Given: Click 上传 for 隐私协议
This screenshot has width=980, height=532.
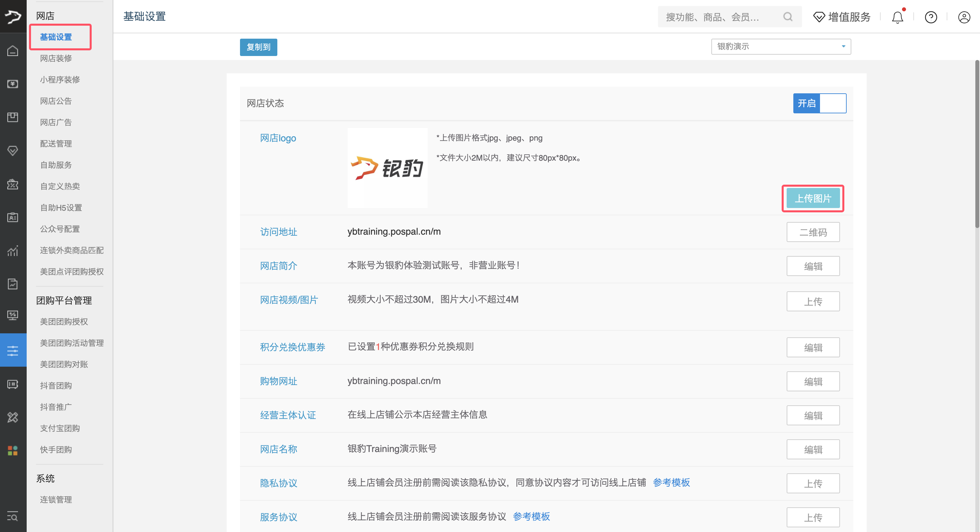Looking at the screenshot, I should pos(813,483).
